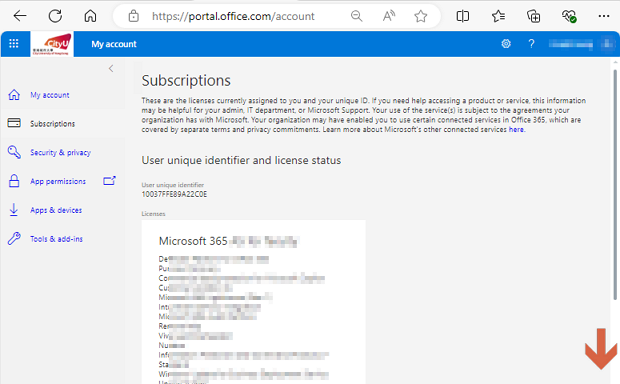Open App permissions section
The image size is (620, 384).
(x=58, y=181)
